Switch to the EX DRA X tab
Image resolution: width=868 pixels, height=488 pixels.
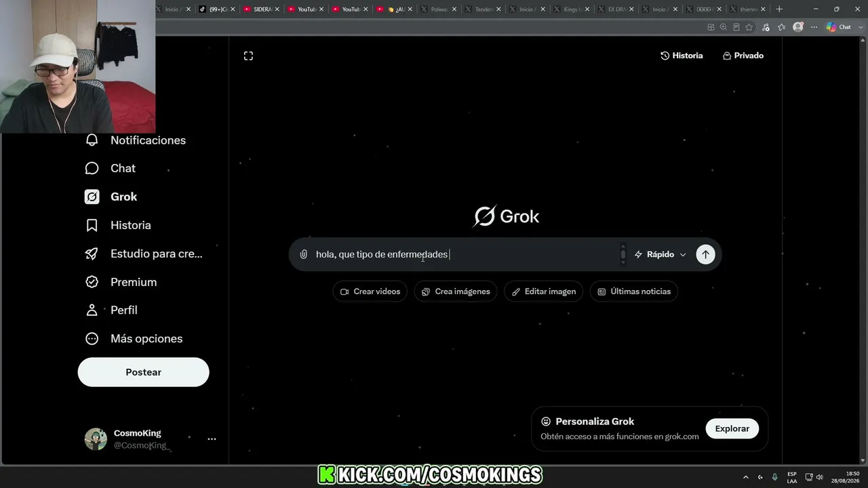click(615, 9)
